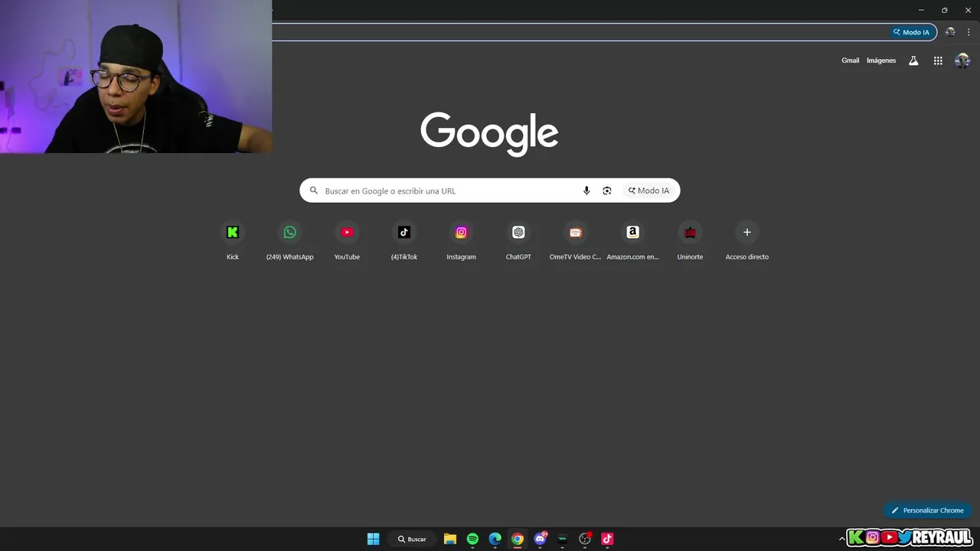Open the Amazon.com shortcut
The image size is (980, 551).
coord(632,240)
